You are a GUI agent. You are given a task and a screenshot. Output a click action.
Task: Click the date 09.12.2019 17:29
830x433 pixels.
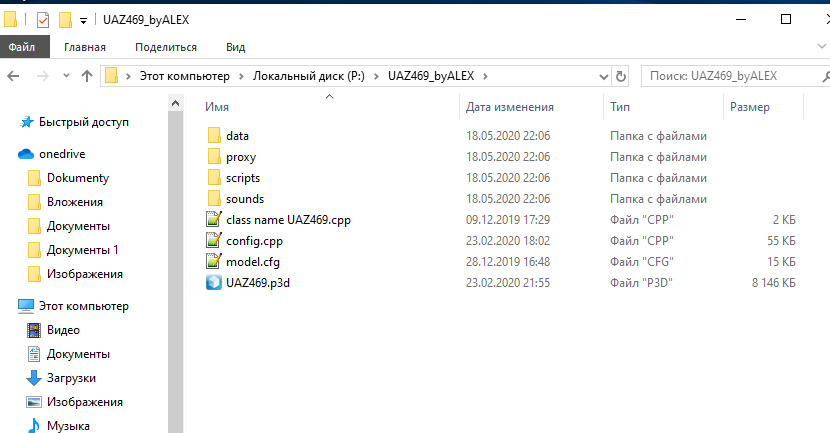(x=508, y=220)
